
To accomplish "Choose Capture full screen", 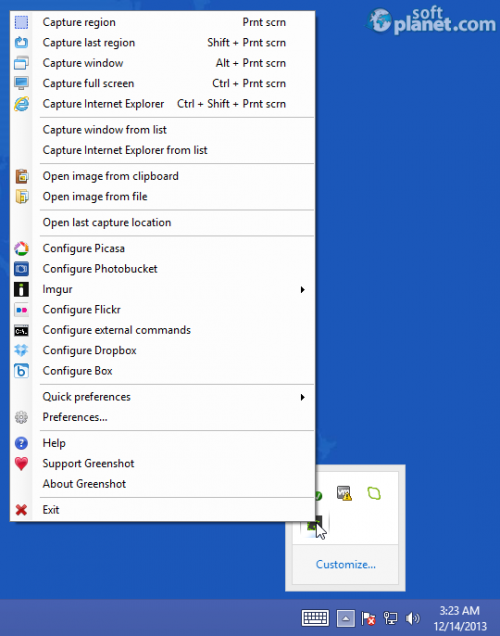I will [x=163, y=83].
